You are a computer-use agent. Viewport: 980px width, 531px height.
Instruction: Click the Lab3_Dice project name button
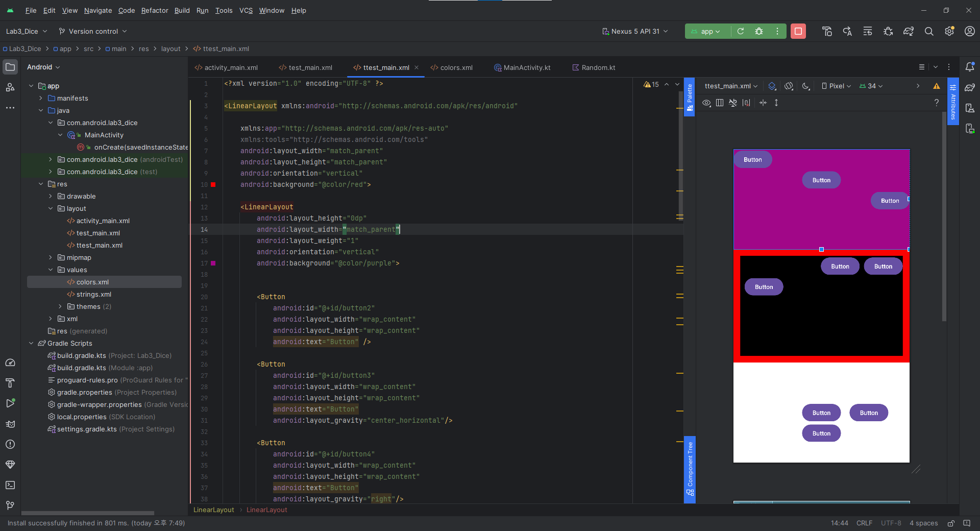coord(26,31)
